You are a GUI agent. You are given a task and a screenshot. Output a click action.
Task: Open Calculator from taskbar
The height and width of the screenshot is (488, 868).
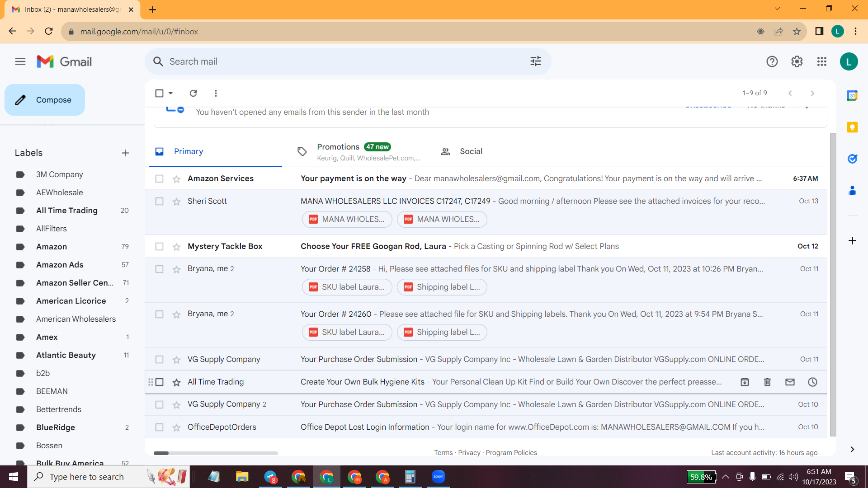click(x=410, y=477)
